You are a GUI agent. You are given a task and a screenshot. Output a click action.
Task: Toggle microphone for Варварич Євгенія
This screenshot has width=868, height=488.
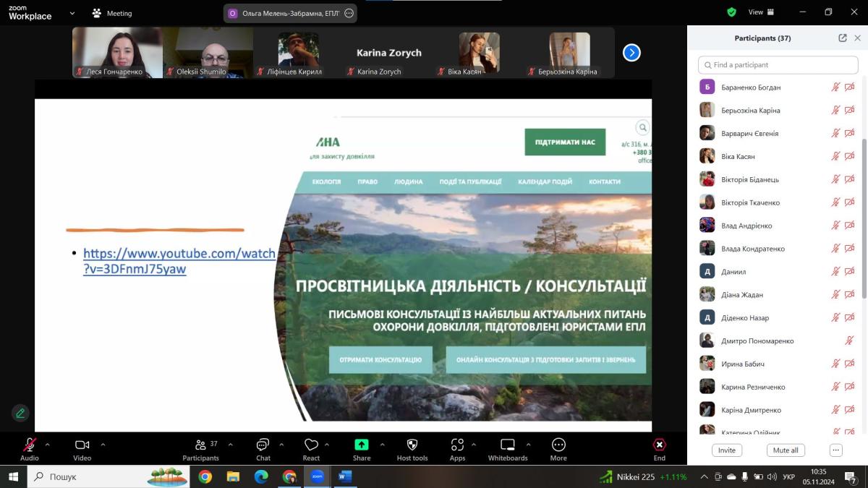(835, 134)
